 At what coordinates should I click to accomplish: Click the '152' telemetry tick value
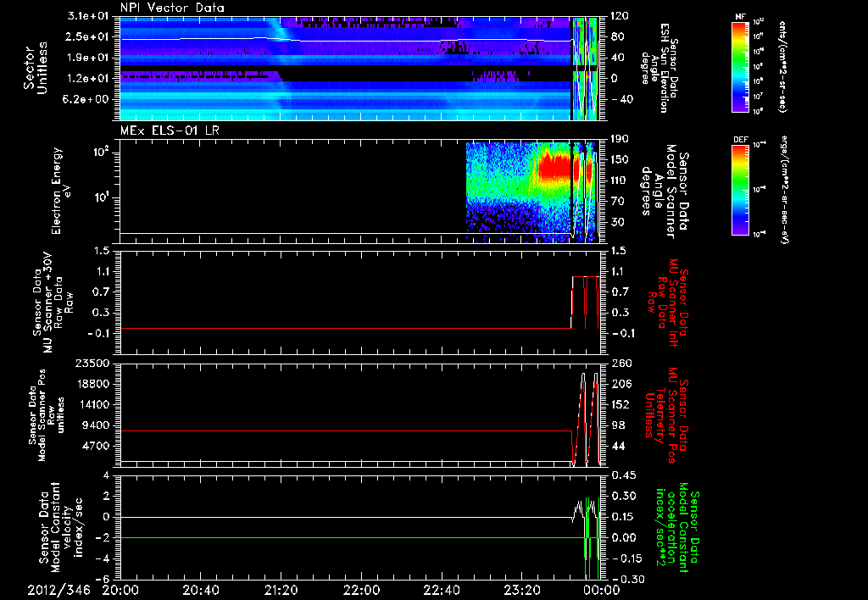coord(620,404)
